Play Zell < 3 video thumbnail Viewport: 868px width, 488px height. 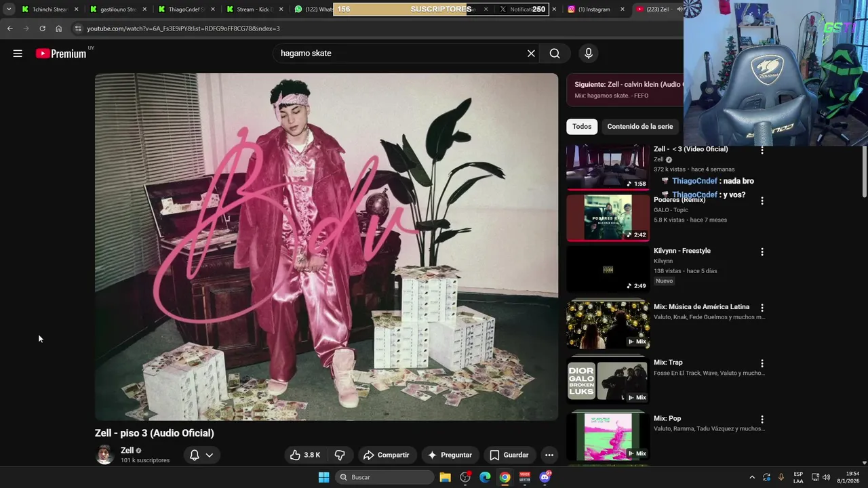pos(608,167)
